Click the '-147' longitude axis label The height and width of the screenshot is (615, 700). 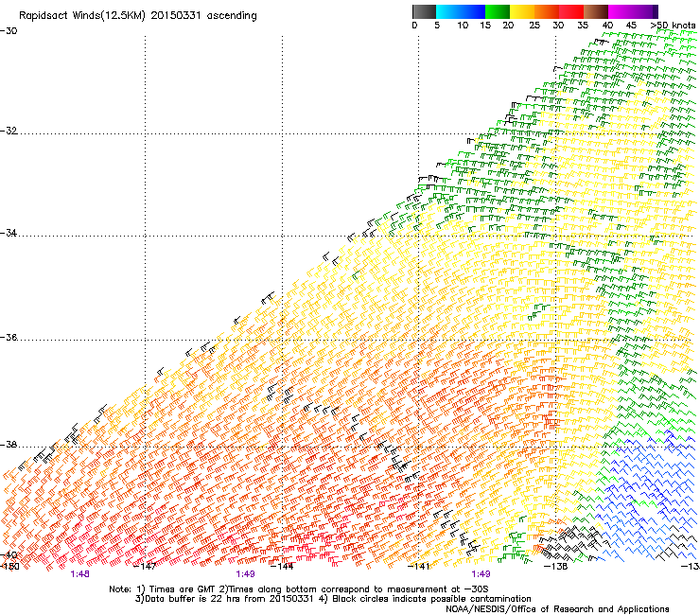(x=145, y=567)
